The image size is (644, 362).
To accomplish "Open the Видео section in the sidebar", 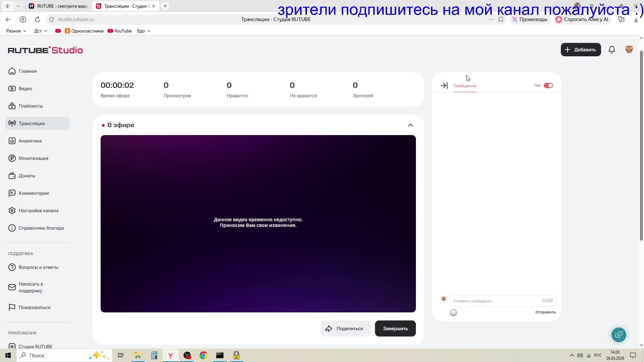I will pos(25,88).
